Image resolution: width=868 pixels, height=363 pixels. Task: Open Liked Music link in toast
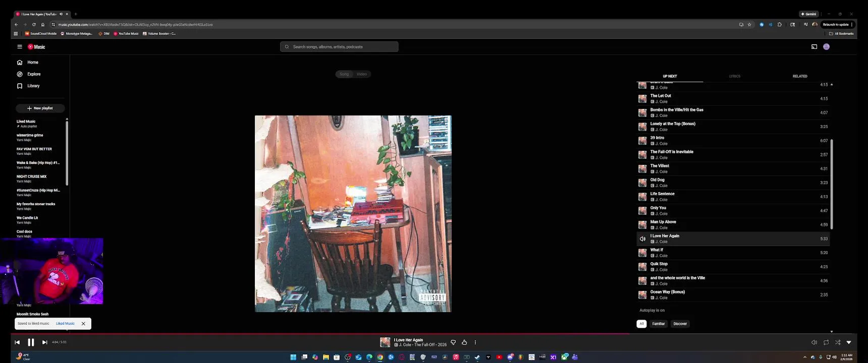(65, 324)
